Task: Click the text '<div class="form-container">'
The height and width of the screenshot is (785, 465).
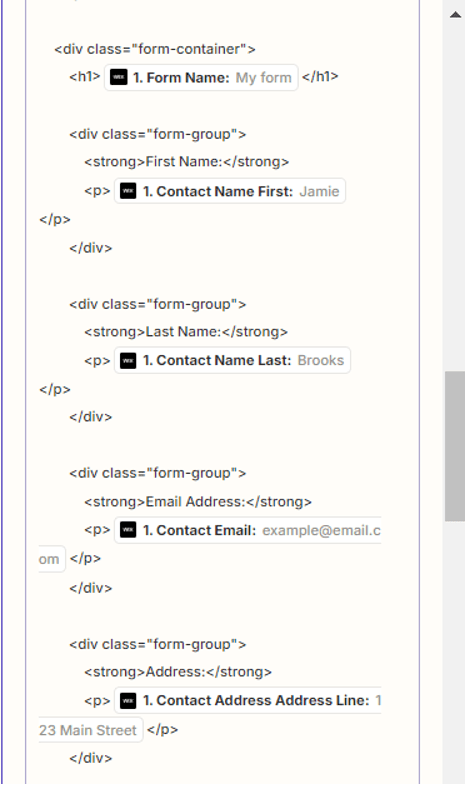Action: (155, 49)
